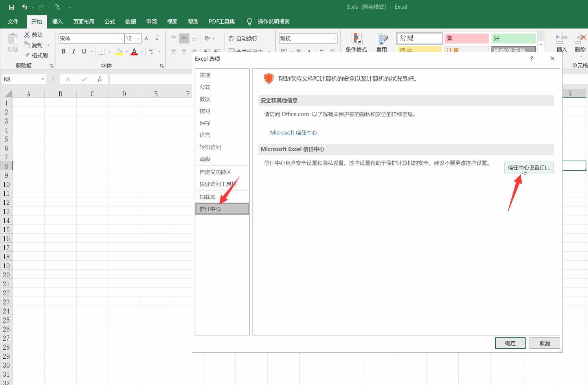
Task: Open the number format dropdown (常规)
Action: 334,38
